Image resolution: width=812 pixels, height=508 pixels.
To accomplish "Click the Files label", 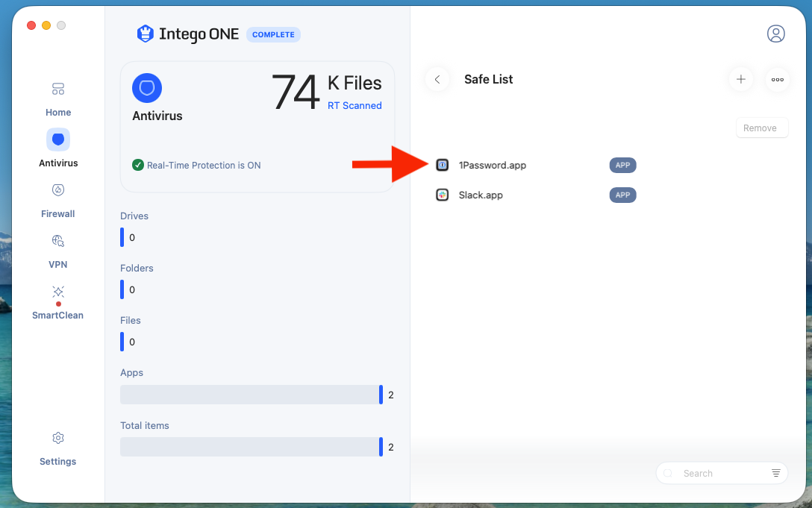I will click(131, 321).
